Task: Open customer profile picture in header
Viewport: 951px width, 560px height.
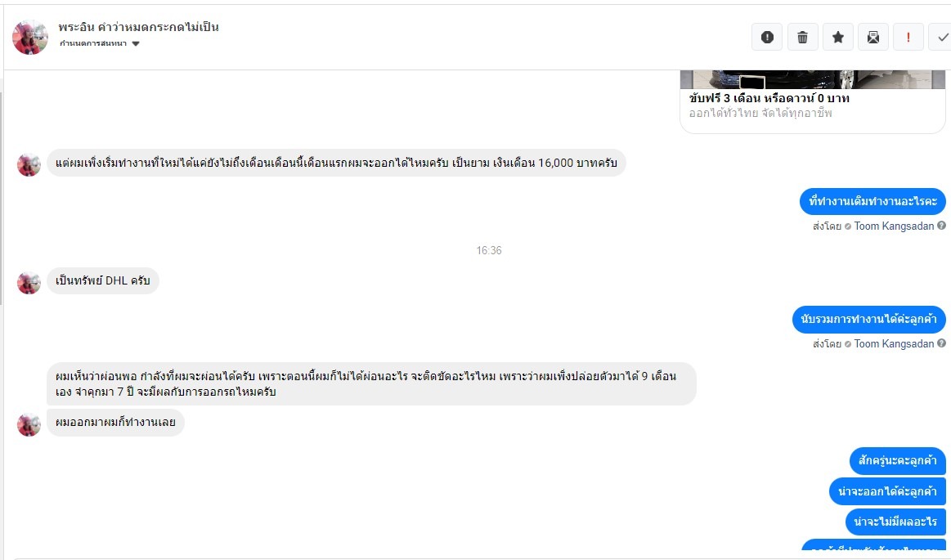Action: 29,37
